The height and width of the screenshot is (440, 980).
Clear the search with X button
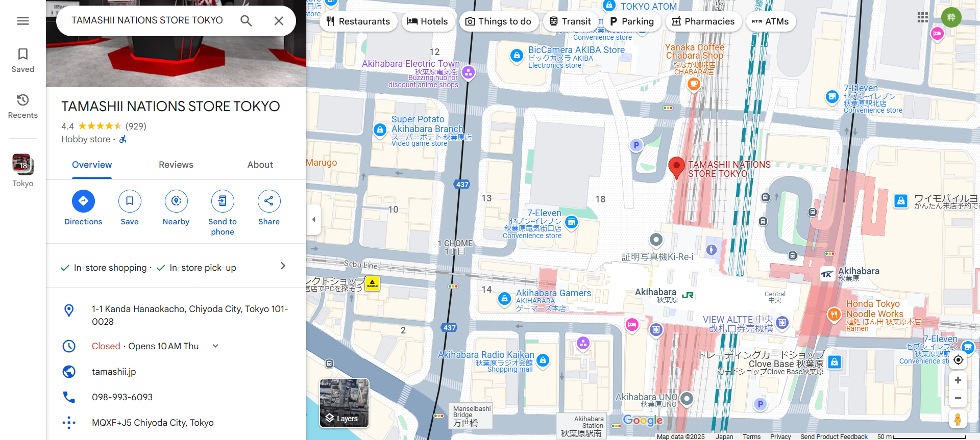279,21
